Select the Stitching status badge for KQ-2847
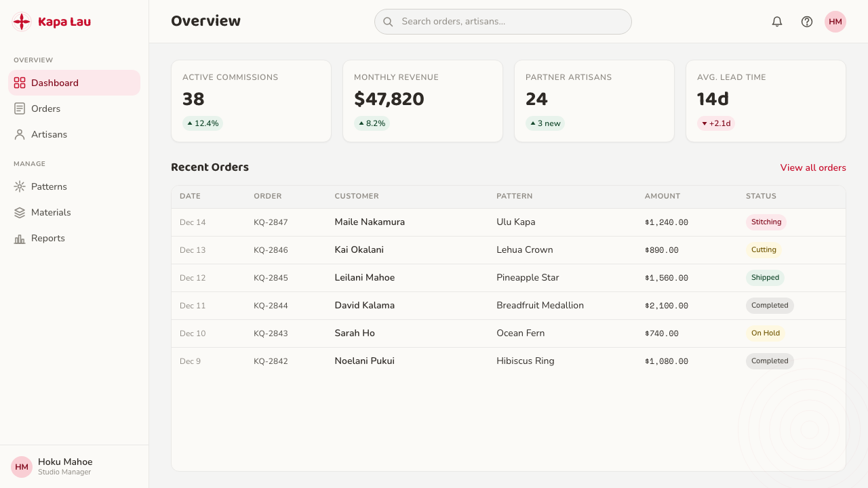 coord(766,222)
